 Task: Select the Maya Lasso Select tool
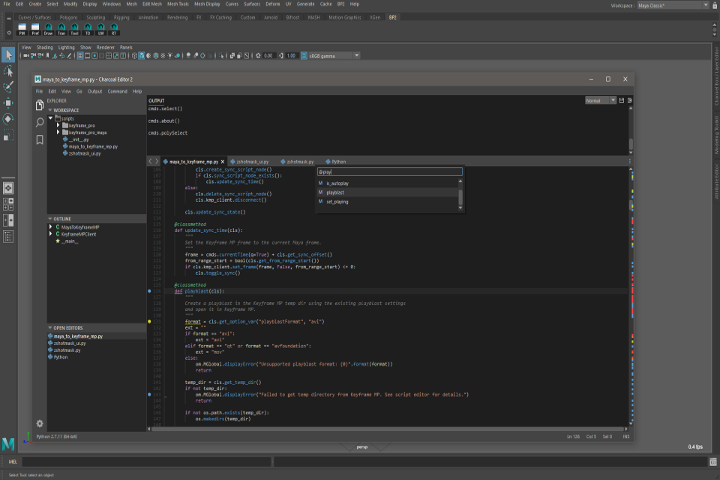tap(8, 71)
